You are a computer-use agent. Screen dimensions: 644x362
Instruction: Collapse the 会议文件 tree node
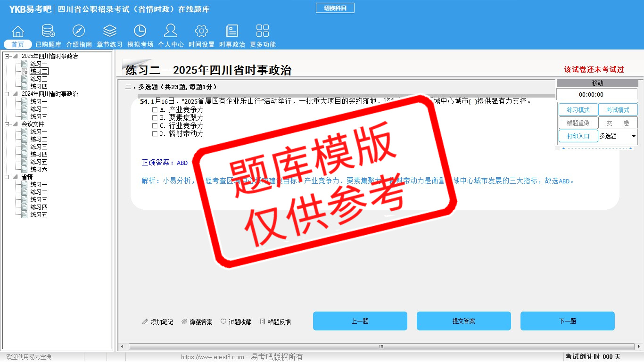7,124
